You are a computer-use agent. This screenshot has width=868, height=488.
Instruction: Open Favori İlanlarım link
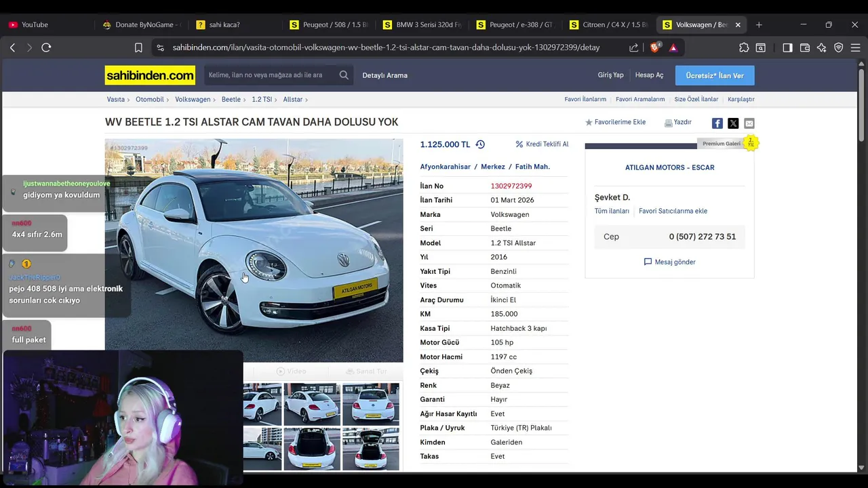(585, 100)
